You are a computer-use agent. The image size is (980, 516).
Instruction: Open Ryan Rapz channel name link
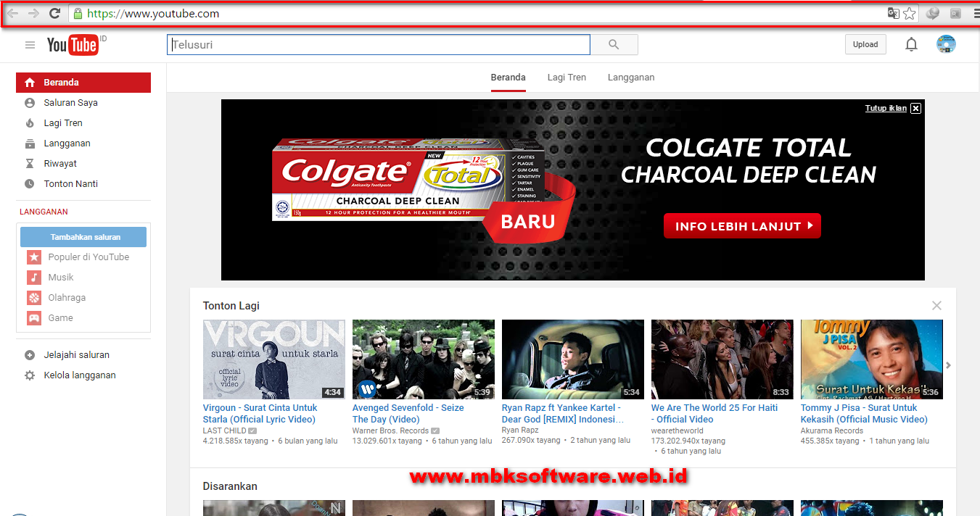(x=520, y=430)
